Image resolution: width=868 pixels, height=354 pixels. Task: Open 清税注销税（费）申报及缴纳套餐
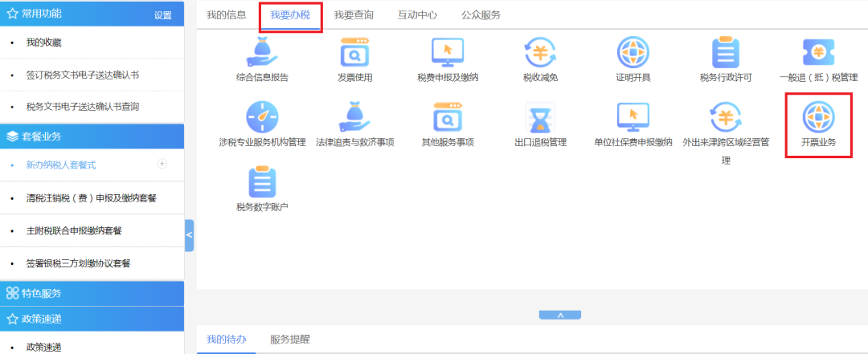91,197
